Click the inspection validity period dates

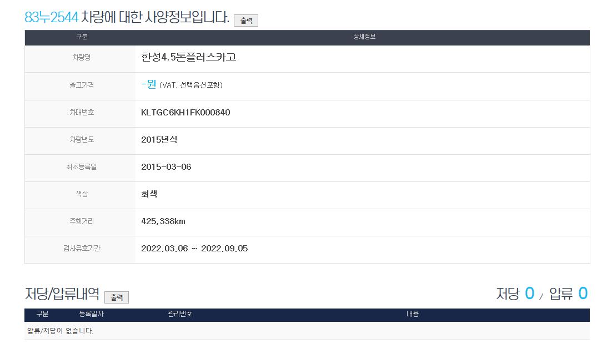(194, 249)
